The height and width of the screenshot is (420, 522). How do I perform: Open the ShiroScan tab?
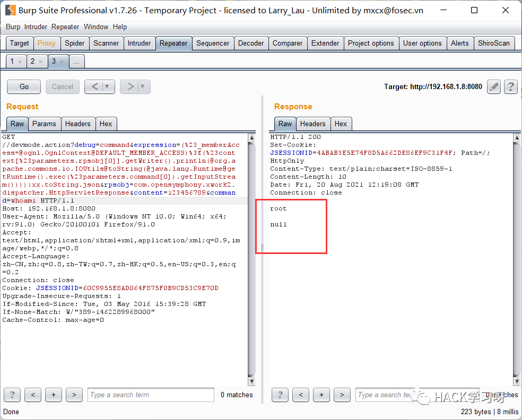point(494,43)
